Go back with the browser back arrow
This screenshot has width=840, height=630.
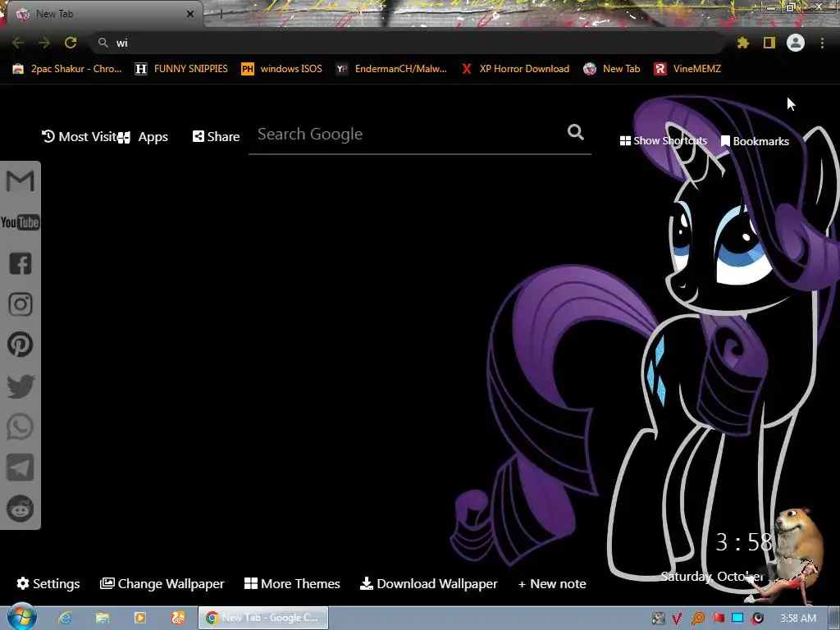18,43
